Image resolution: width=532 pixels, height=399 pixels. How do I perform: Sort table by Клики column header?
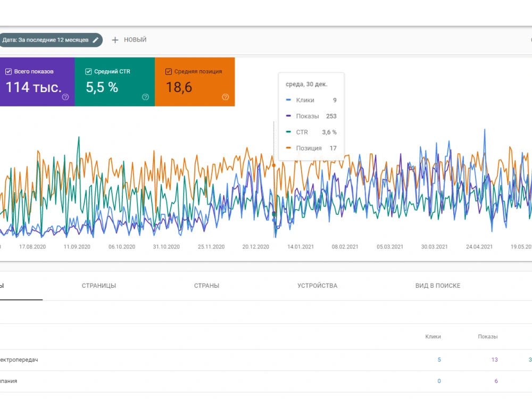(x=433, y=337)
